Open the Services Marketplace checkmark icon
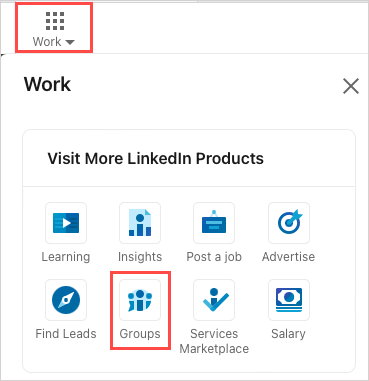 click(214, 300)
